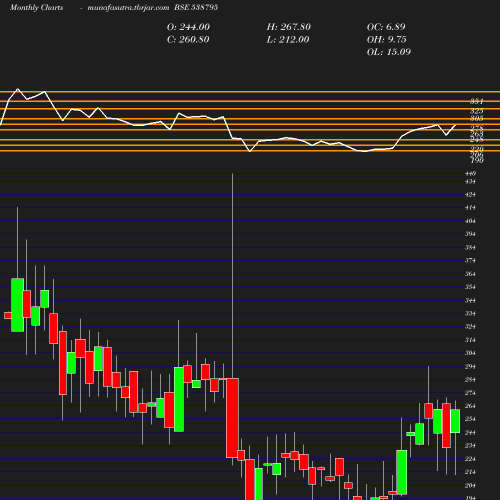Click the '274' price axis label
500x500 pixels.
click(x=470, y=393)
